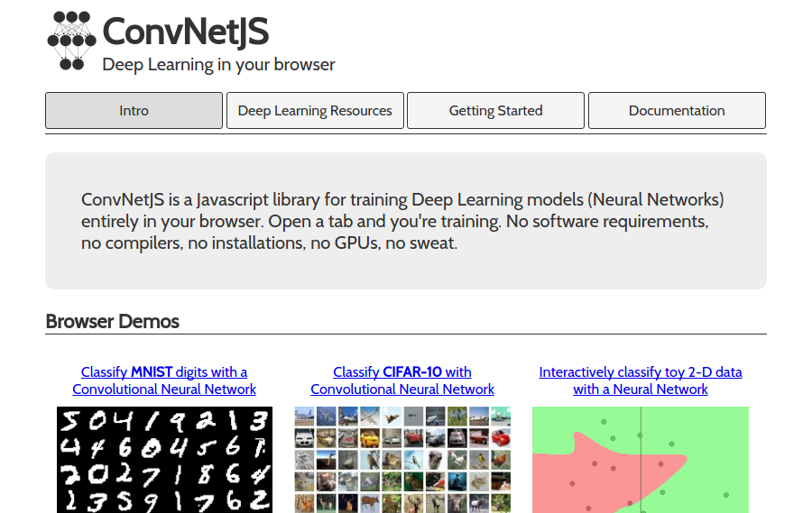The width and height of the screenshot is (812, 513).
Task: Click the Browser Demos heading
Action: [x=113, y=322]
